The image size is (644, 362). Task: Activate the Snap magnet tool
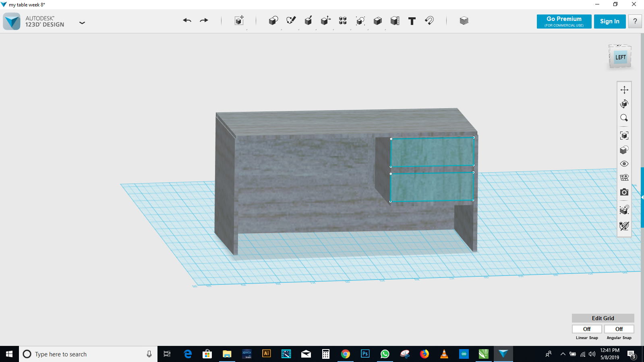tap(429, 21)
